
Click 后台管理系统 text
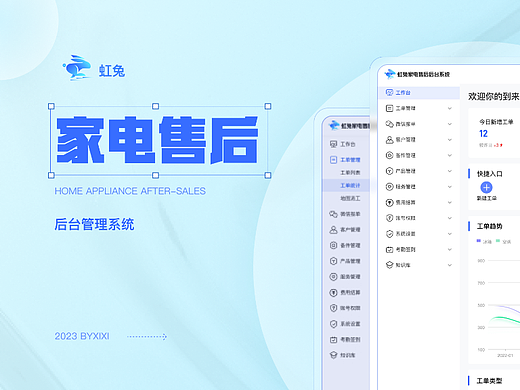[94, 224]
